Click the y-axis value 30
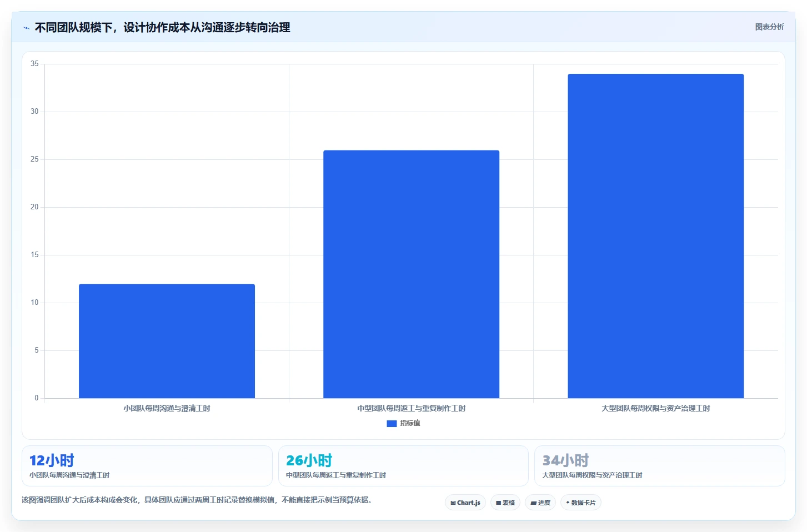Image resolution: width=807 pixels, height=532 pixels. click(34, 112)
